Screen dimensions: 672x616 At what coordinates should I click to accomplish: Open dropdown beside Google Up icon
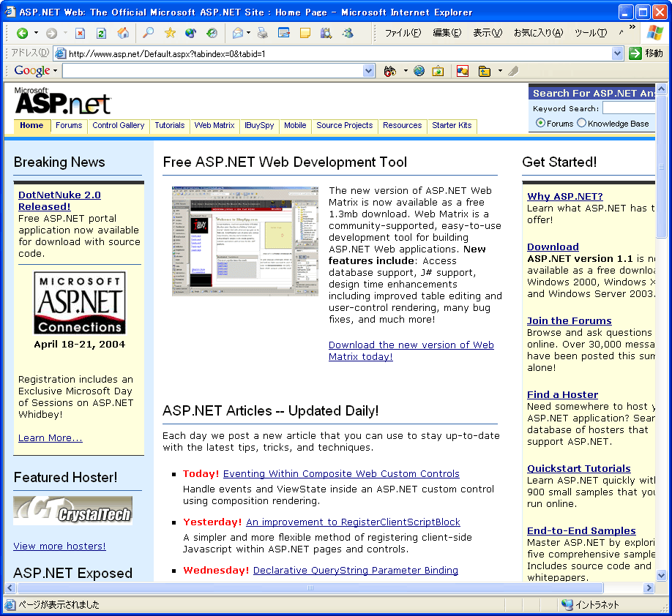click(x=500, y=71)
